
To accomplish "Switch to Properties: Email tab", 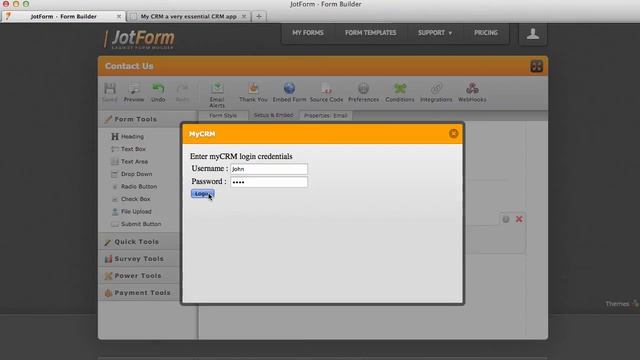I will pyautogui.click(x=325, y=116).
